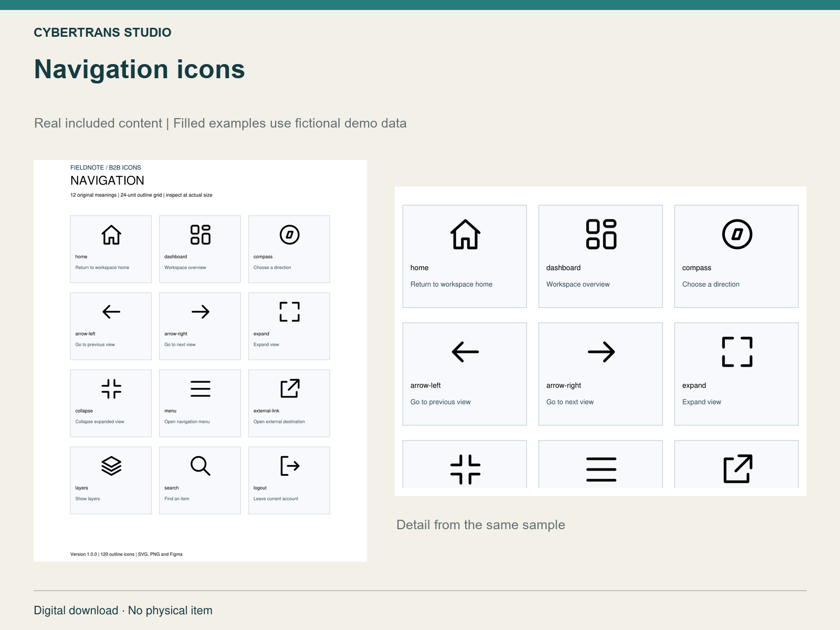
Task: Click the 'Navigation icons' heading
Action: pos(140,69)
